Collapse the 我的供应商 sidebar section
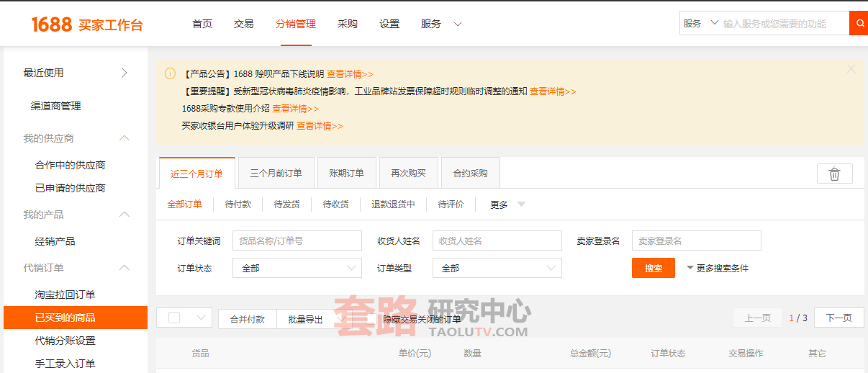Image resolution: width=868 pixels, height=373 pixels. pos(125,138)
